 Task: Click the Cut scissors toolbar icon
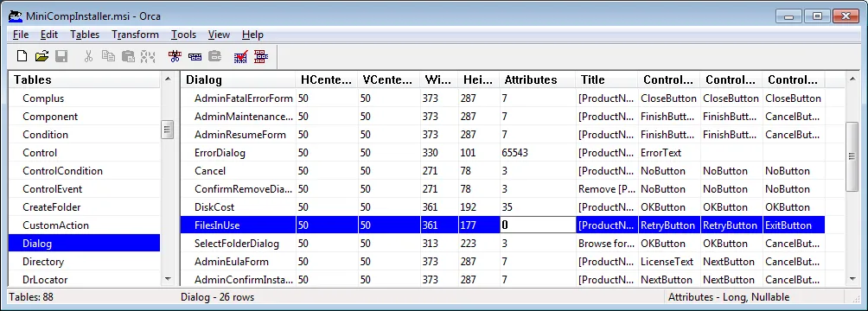[88, 56]
